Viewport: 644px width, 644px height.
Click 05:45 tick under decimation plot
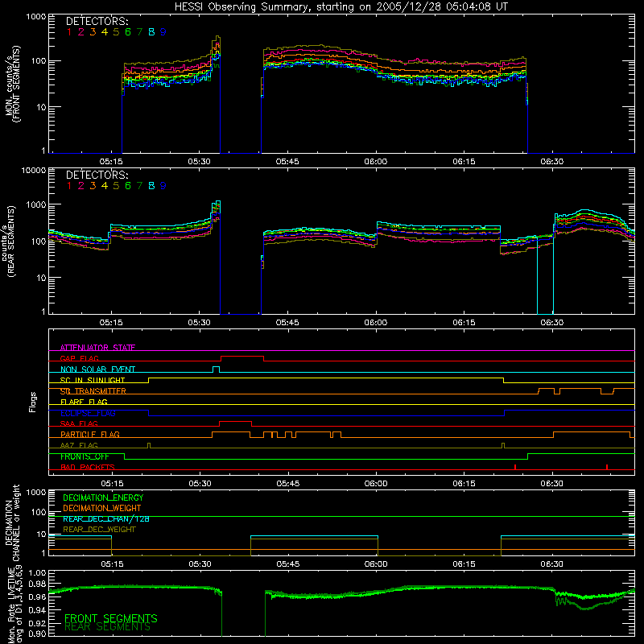coord(288,564)
